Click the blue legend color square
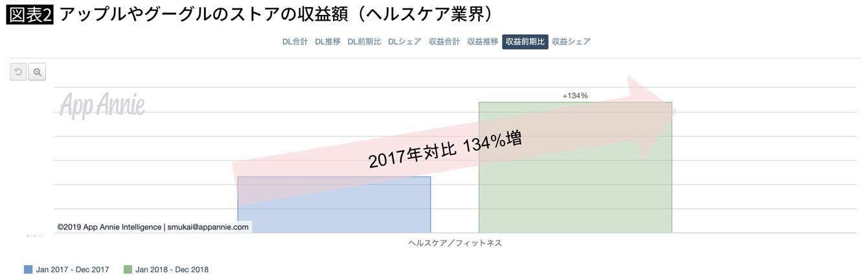Viewport: 868px width, 280px height. pos(28,270)
